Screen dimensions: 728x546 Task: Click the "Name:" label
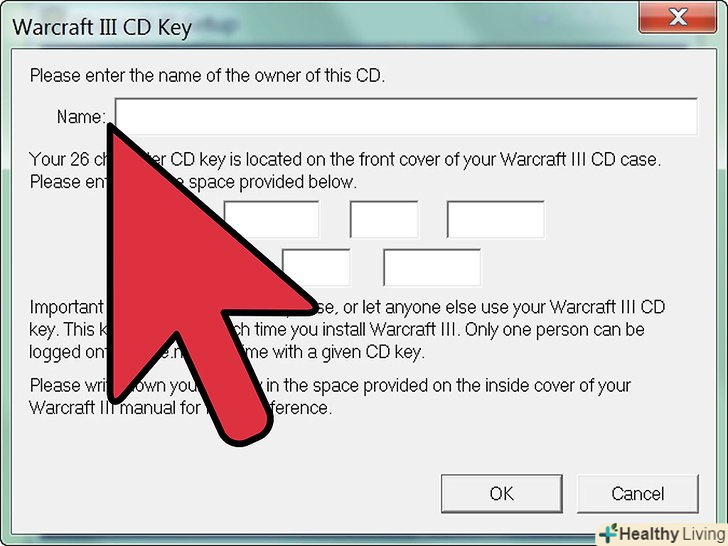pos(81,117)
